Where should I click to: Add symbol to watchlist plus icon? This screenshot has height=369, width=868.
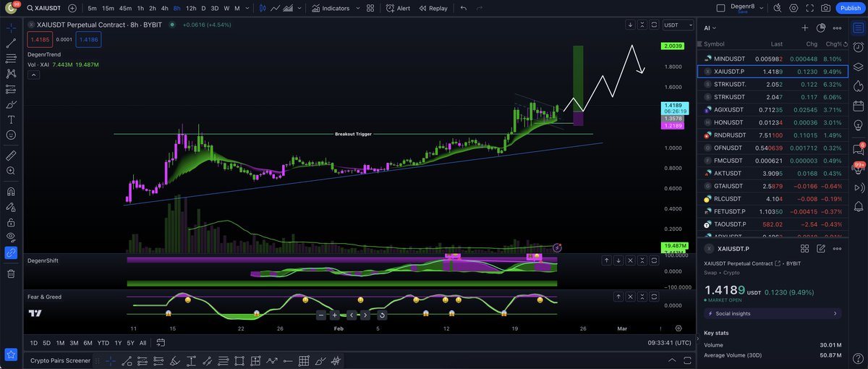tap(804, 27)
